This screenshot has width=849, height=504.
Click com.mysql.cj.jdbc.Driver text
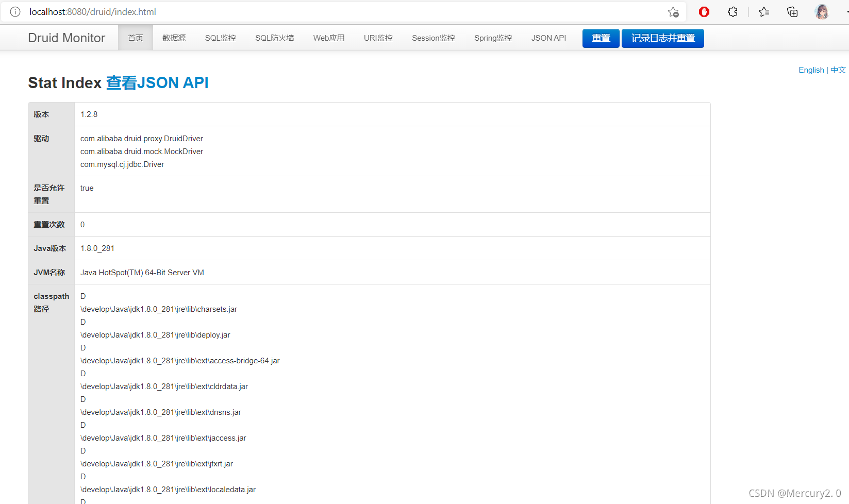(122, 164)
